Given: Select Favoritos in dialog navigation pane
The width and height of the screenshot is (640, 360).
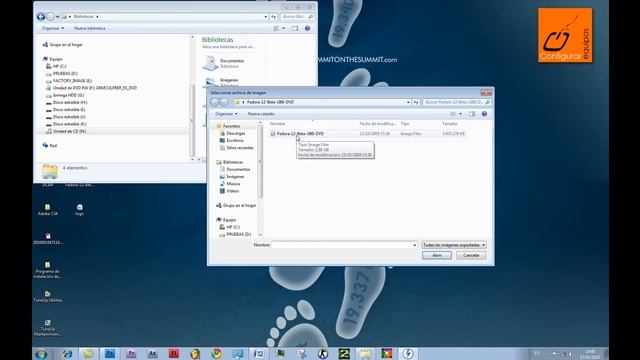Looking at the screenshot, I should pos(231,126).
